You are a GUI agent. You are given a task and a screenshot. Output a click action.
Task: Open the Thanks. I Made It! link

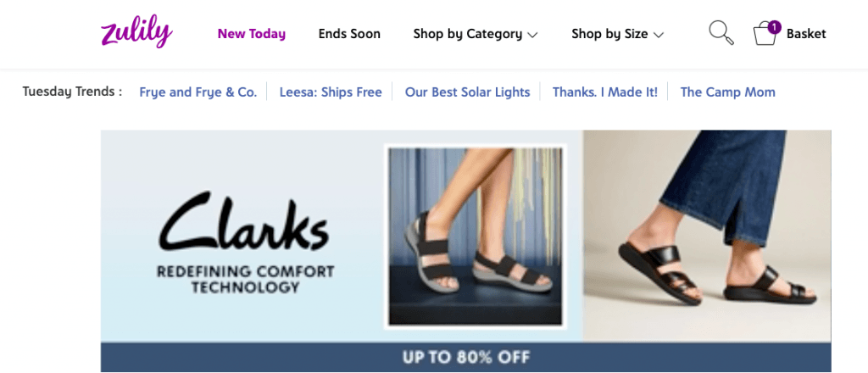pyautogui.click(x=605, y=92)
